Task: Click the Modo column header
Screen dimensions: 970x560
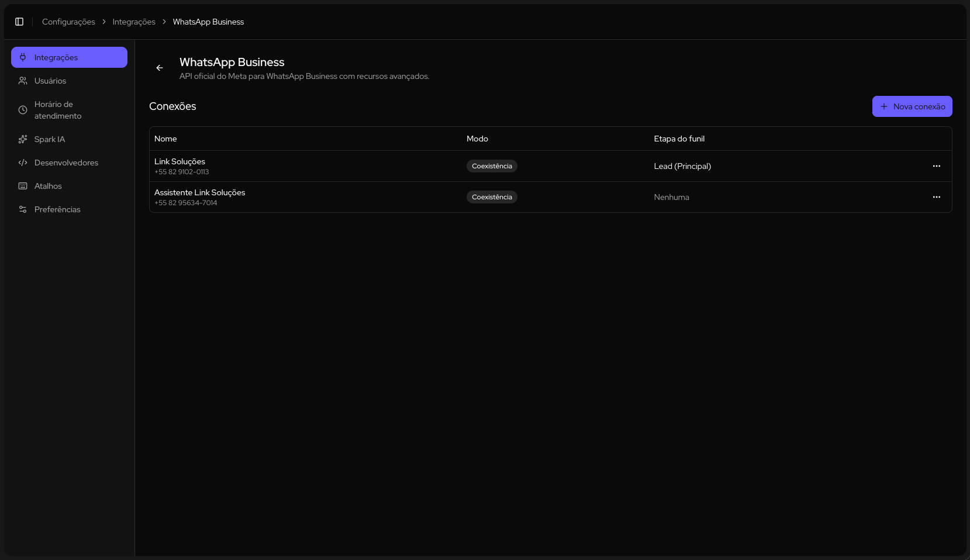Action: tap(477, 139)
